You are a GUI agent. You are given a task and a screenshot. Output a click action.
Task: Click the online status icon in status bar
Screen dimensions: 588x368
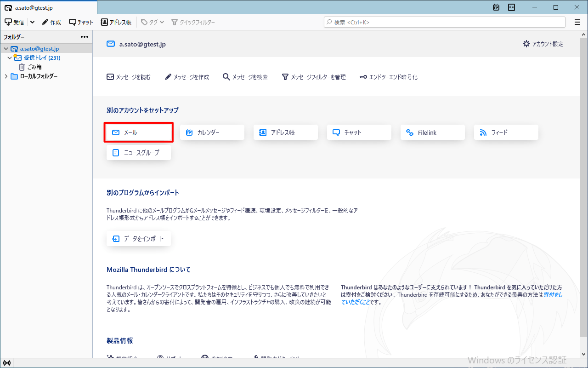pos(7,363)
